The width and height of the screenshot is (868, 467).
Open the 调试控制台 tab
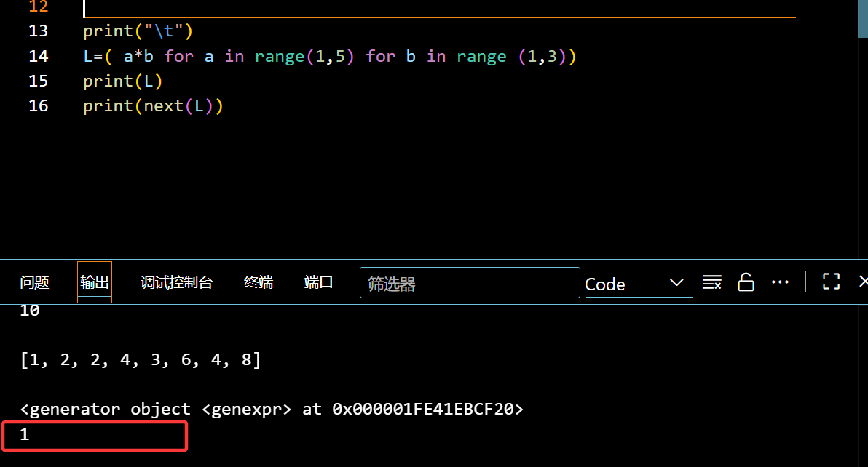tap(177, 283)
